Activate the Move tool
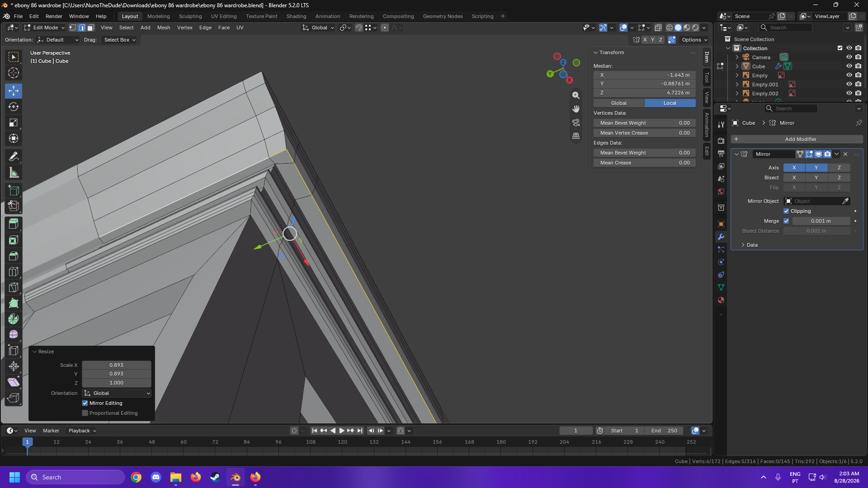 click(x=14, y=91)
